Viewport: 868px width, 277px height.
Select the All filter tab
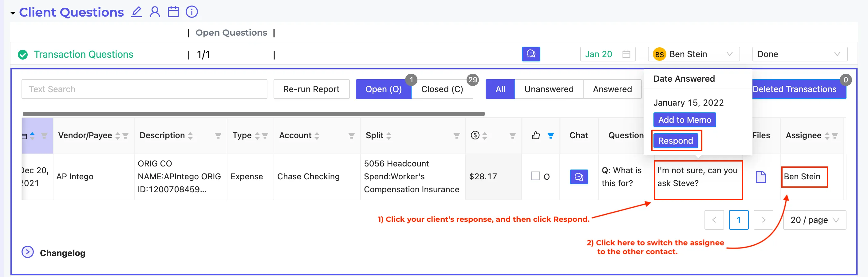(x=500, y=89)
